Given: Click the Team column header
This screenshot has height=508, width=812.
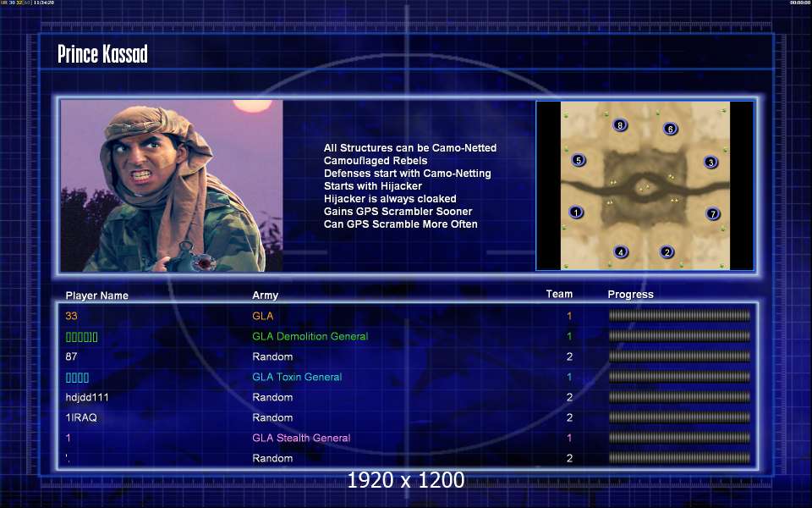Looking at the screenshot, I should (559, 294).
